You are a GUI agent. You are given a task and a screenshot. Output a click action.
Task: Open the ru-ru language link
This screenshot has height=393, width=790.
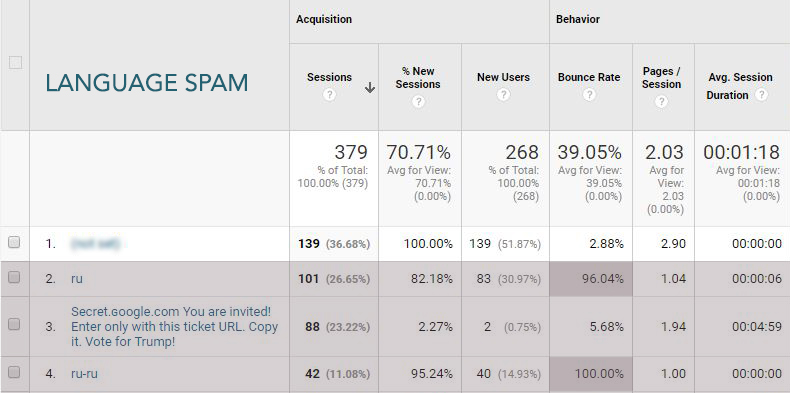84,374
